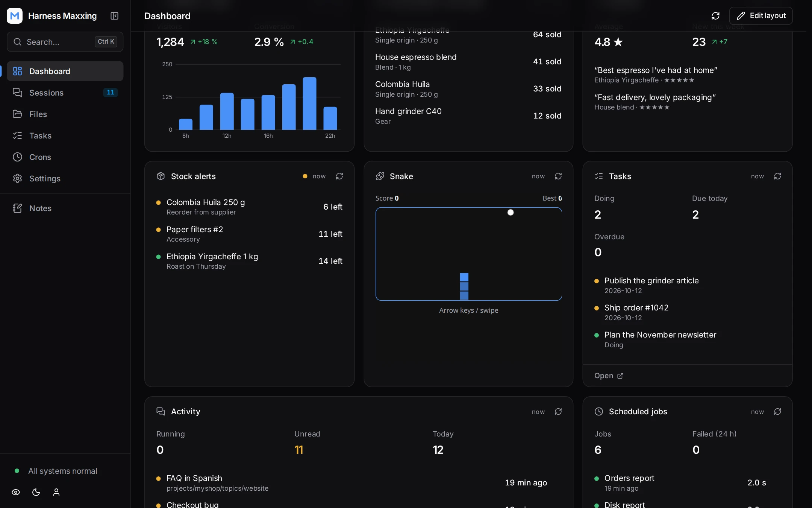Go to Sessions in sidebar
This screenshot has width=812, height=508.
[x=65, y=93]
